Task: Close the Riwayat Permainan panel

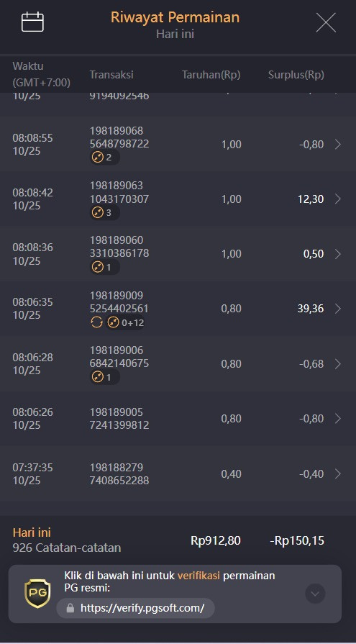Action: coord(326,22)
